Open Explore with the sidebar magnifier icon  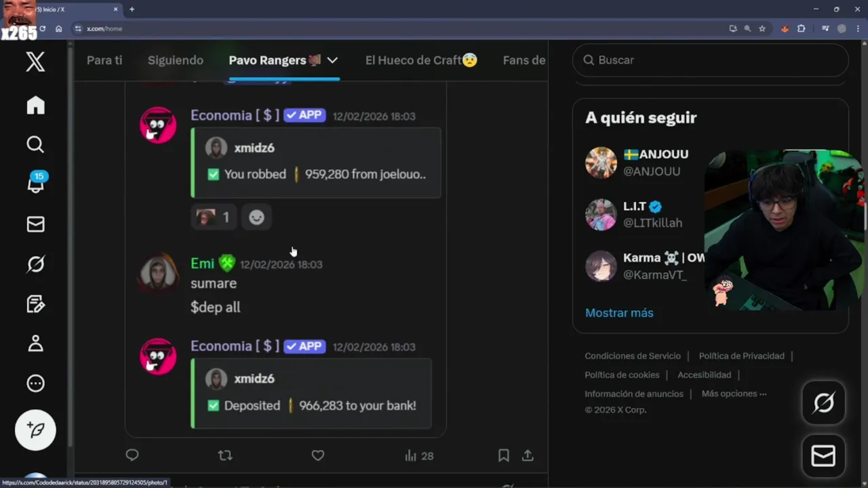tap(35, 144)
